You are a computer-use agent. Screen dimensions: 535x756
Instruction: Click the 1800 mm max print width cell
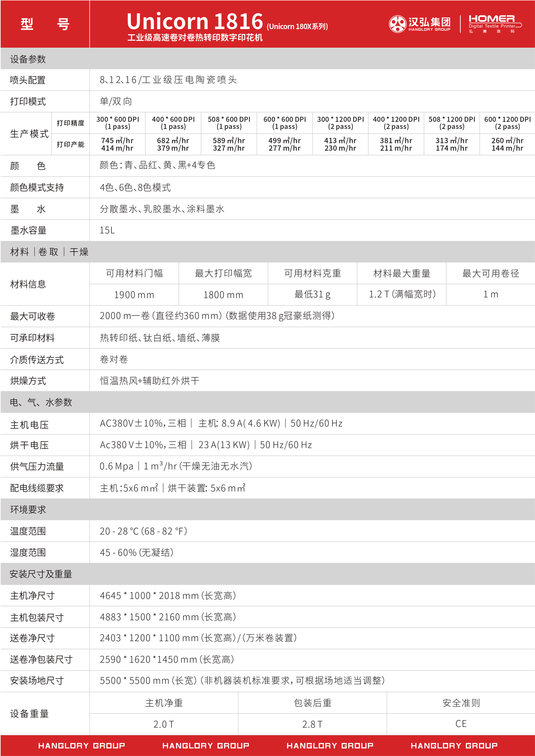(224, 295)
